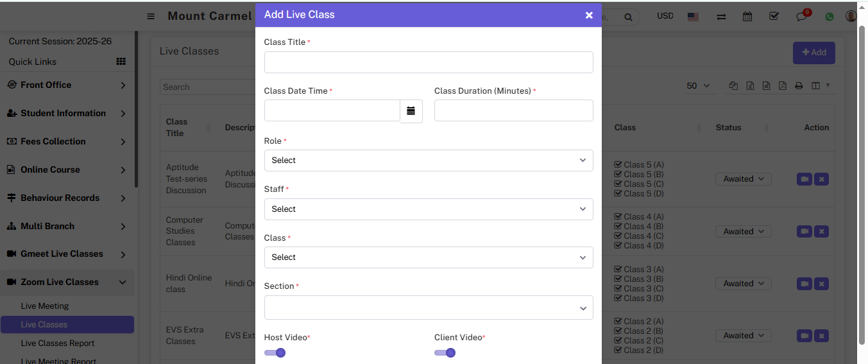Click into the Class Title field

coord(429,62)
